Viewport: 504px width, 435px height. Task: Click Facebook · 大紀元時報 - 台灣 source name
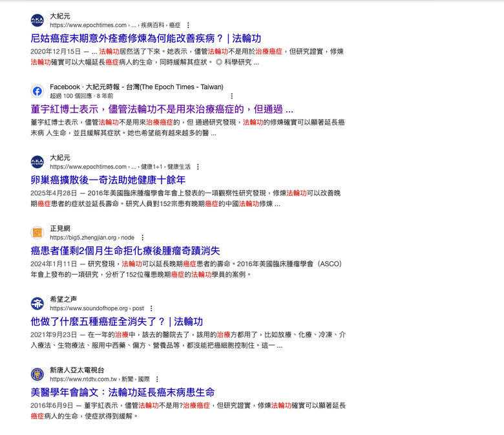136,87
